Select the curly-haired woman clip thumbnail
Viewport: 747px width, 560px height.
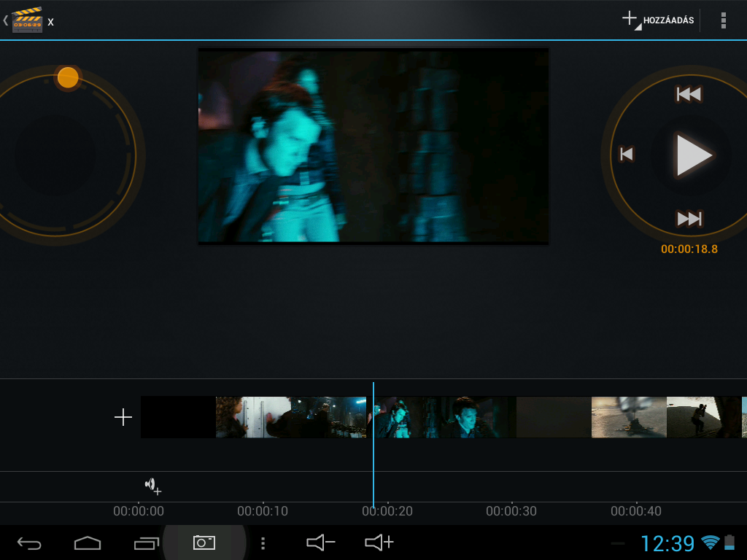pos(253,417)
